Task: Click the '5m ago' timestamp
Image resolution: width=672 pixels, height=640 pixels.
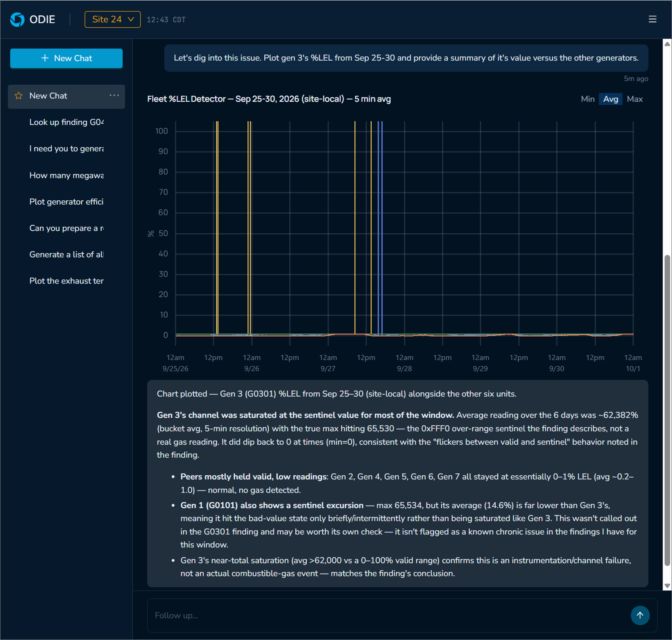Action: click(636, 79)
